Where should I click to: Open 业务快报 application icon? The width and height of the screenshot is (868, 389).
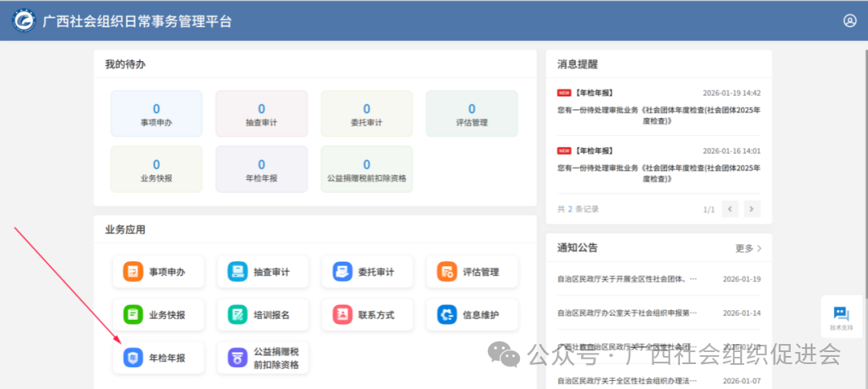click(133, 315)
